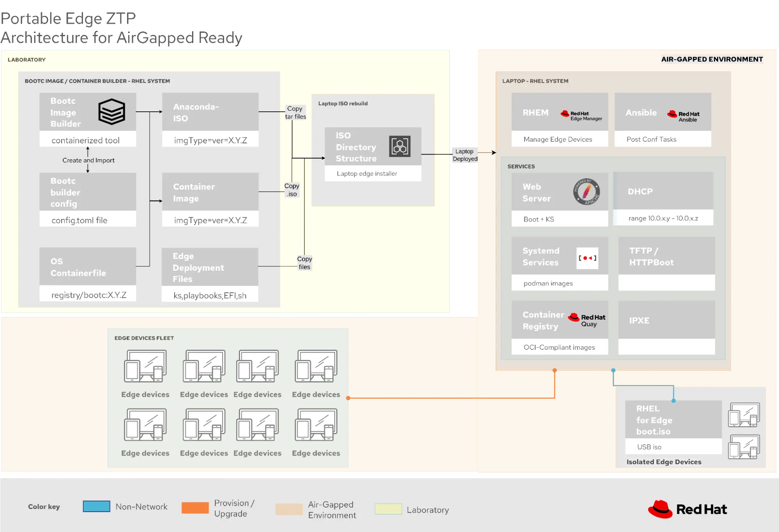Select the Bootc builder config box
The image size is (779, 532).
tap(88, 200)
